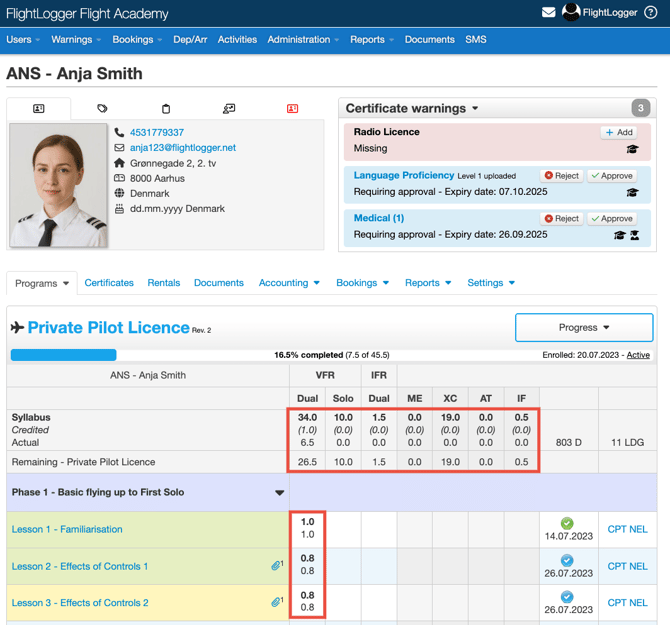
Task: Switch to the Certificates tab
Action: pos(109,283)
